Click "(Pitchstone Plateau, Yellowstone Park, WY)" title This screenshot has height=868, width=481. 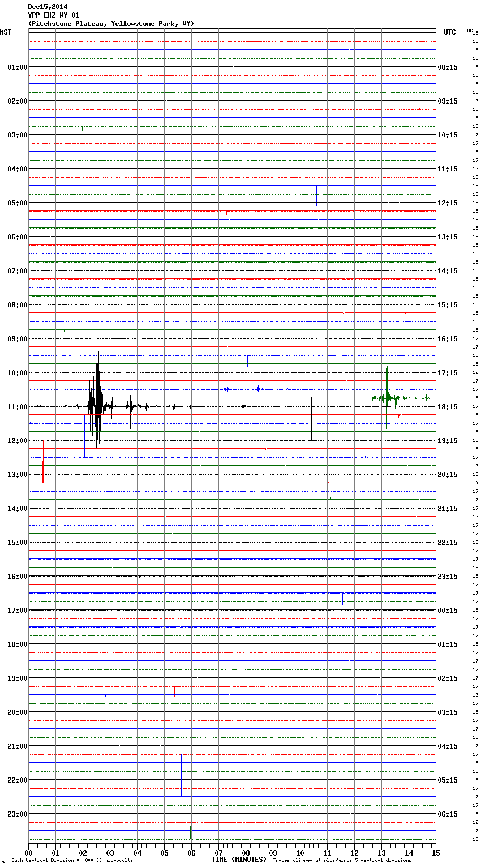click(111, 24)
